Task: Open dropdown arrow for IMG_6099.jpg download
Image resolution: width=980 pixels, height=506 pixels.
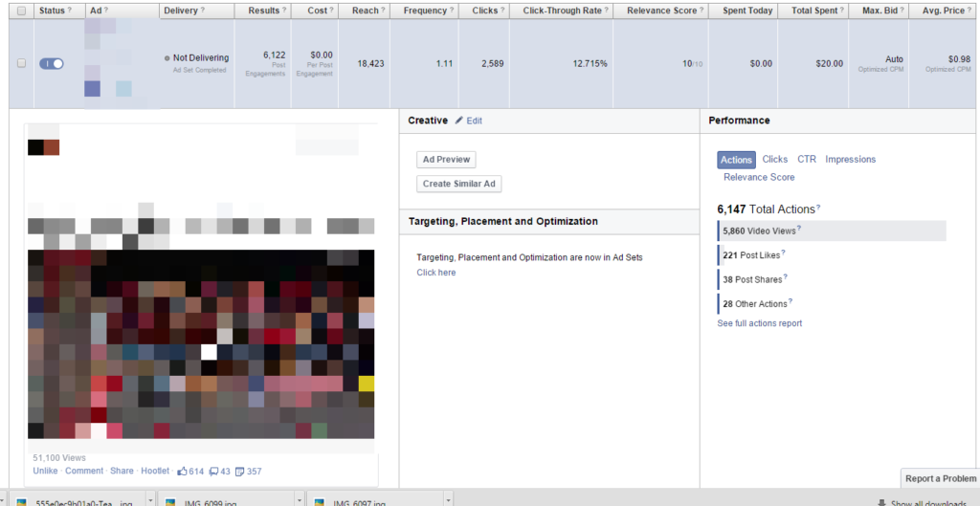Action: tap(301, 501)
